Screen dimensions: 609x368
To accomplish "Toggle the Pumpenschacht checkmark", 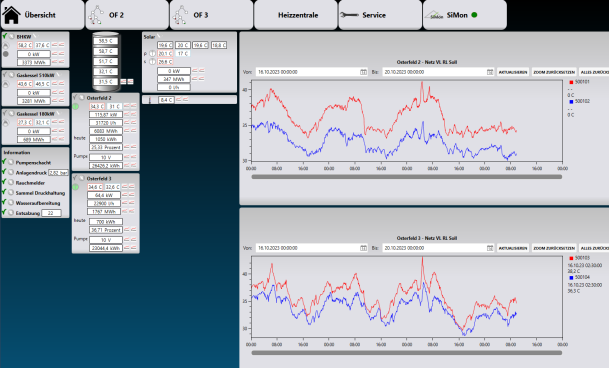I will 4,162.
